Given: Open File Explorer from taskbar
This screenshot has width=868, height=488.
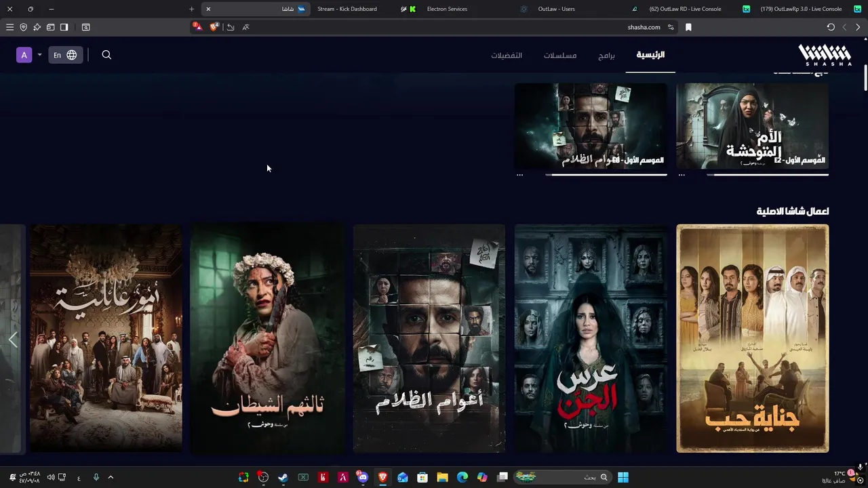Looking at the screenshot, I should tap(442, 477).
